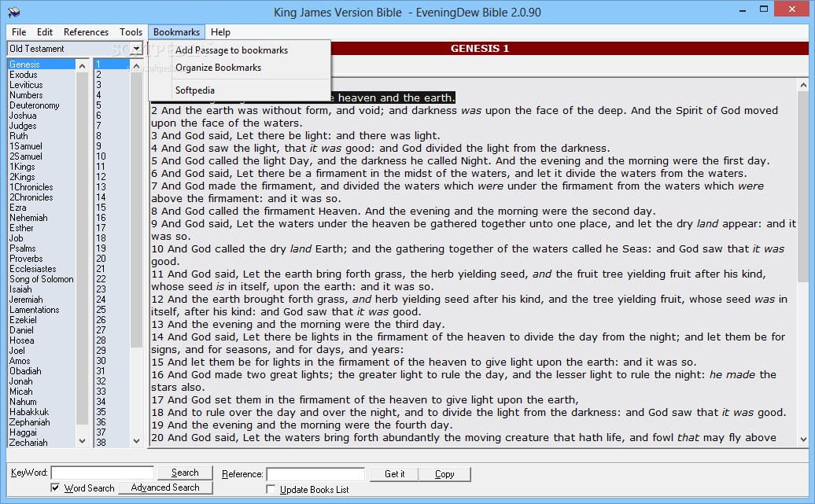815x504 pixels.
Task: Click verse 13 about the third day
Action: coord(298,325)
